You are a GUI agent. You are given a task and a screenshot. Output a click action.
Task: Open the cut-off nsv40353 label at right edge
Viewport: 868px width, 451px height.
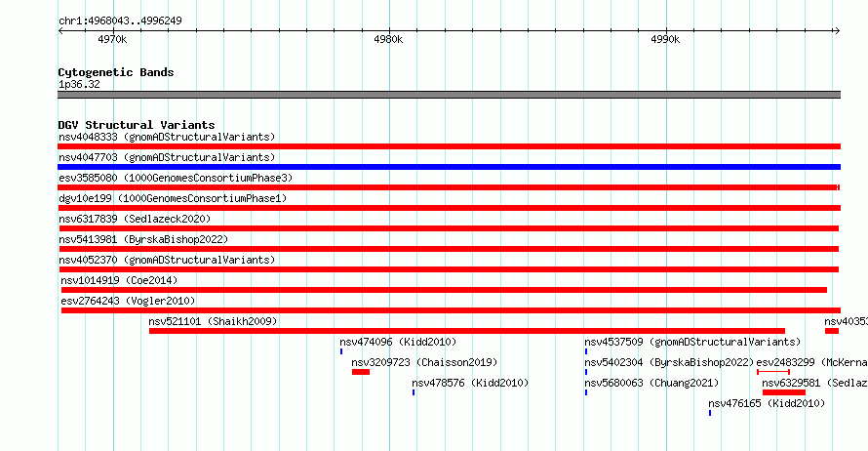(846, 321)
